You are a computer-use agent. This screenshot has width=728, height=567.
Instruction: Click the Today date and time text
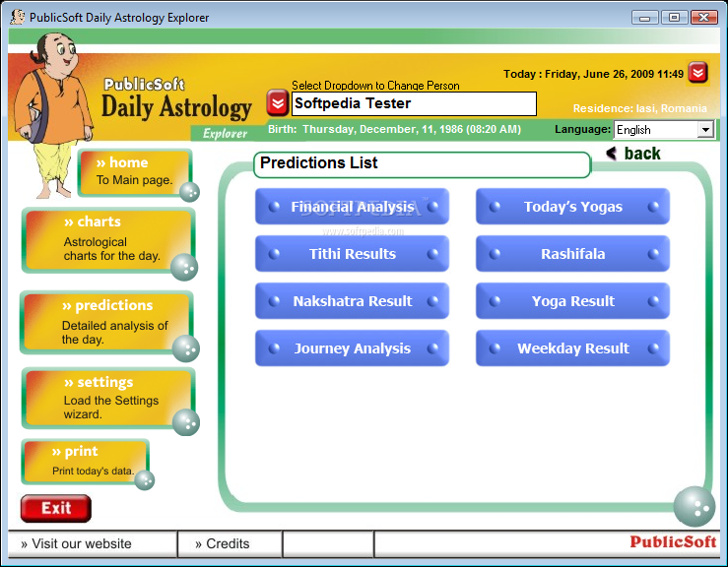[593, 74]
